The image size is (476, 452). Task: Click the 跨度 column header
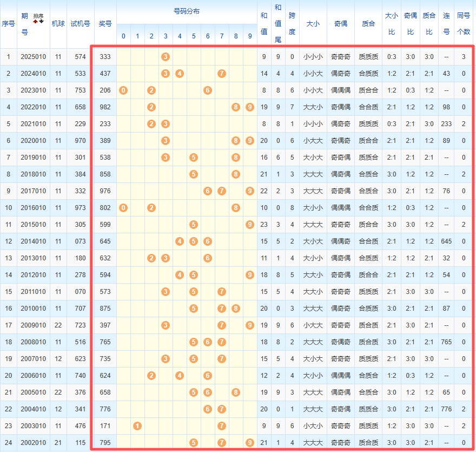point(292,24)
